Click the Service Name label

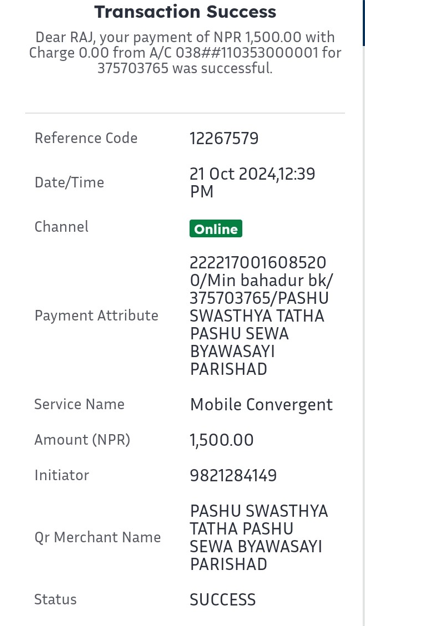point(79,404)
